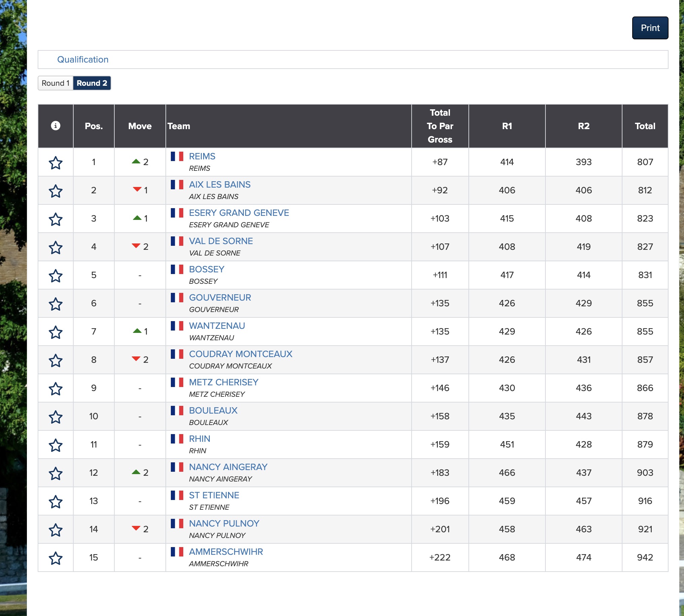Click the +87 to-par value
The height and width of the screenshot is (616, 684).
tap(440, 162)
